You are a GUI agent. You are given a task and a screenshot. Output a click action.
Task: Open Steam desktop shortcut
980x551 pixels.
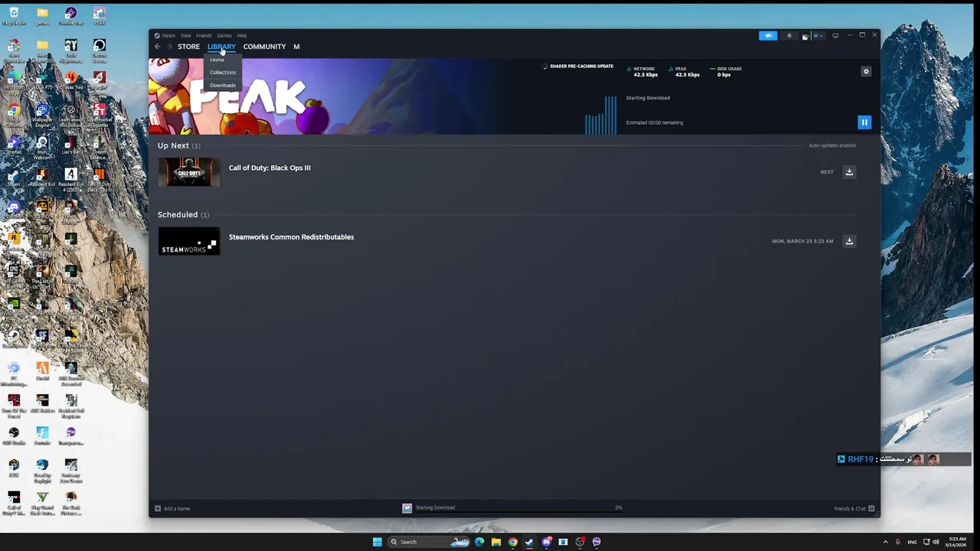click(14, 178)
